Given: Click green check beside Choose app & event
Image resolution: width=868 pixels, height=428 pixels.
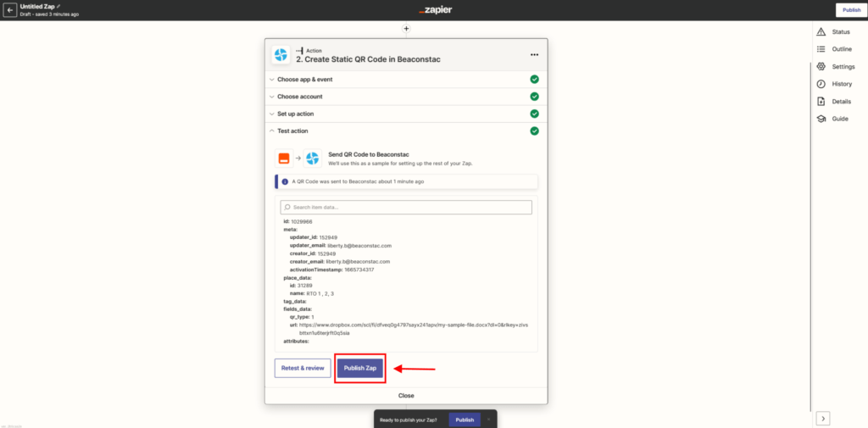Looking at the screenshot, I should 534,79.
